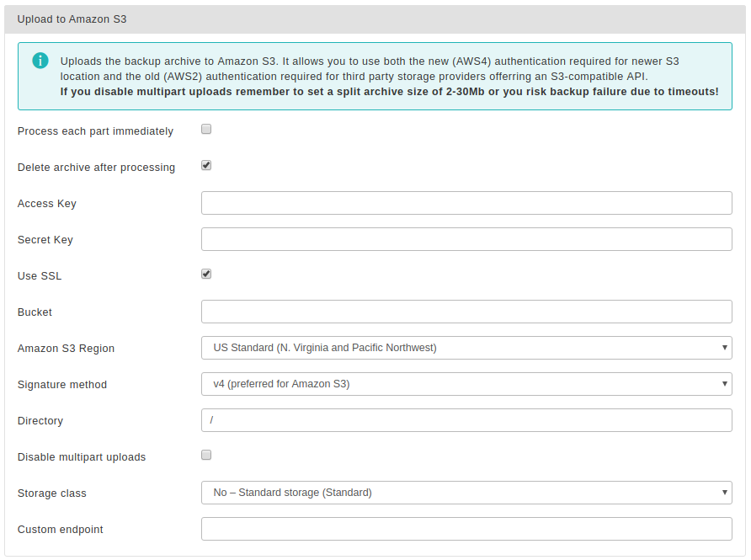The width and height of the screenshot is (751, 560).
Task: Click the Directory label text
Action: click(x=40, y=420)
